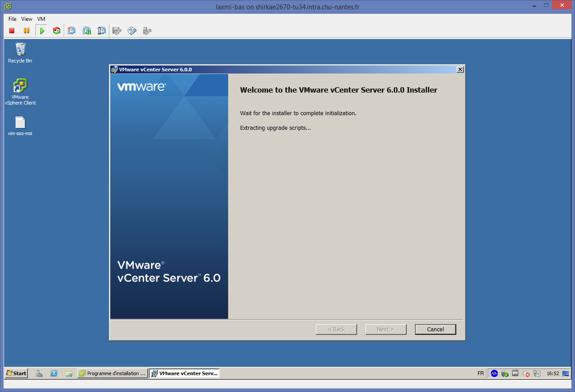Revert to current snapshot icon

[87, 31]
